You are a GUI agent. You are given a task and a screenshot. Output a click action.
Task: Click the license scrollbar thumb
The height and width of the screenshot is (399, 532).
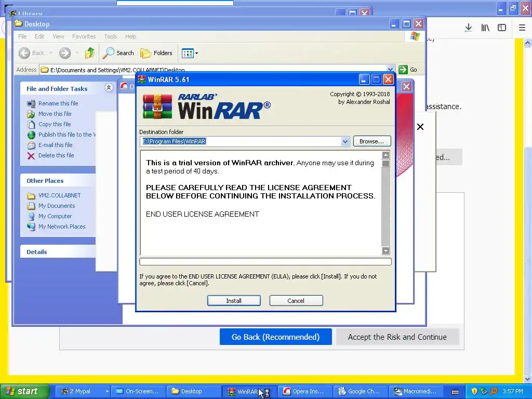click(385, 164)
